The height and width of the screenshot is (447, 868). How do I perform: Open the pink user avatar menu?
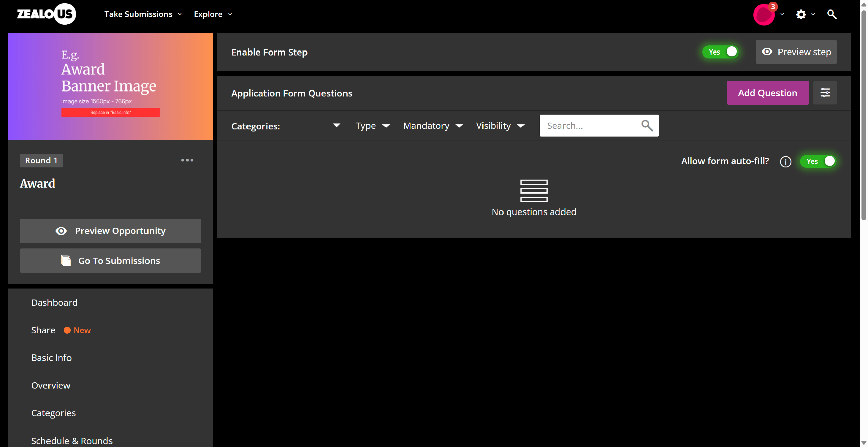(764, 15)
